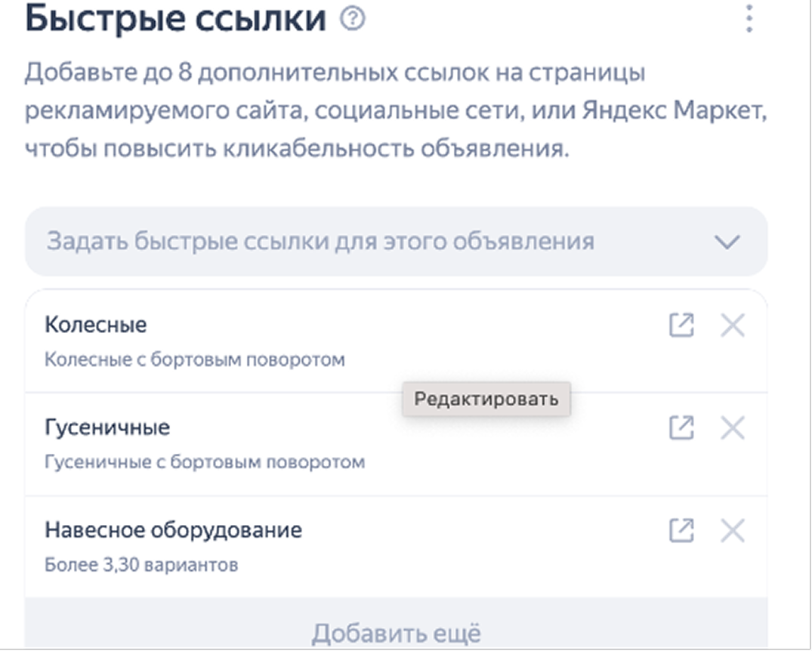Image resolution: width=812 pixels, height=651 pixels.
Task: Select description Колесные с бортовым поворотом
Action: 195,359
